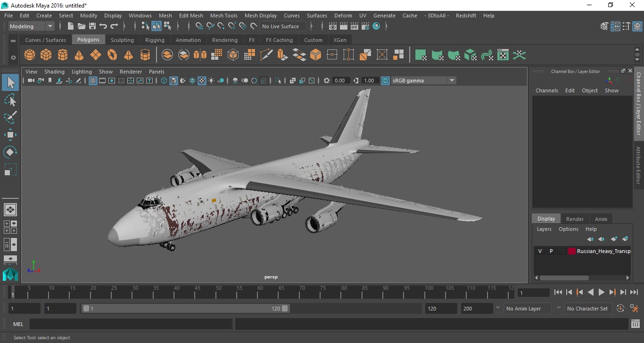Click the IPR render icon
Viewport: 644px width, 343px height.
click(355, 26)
